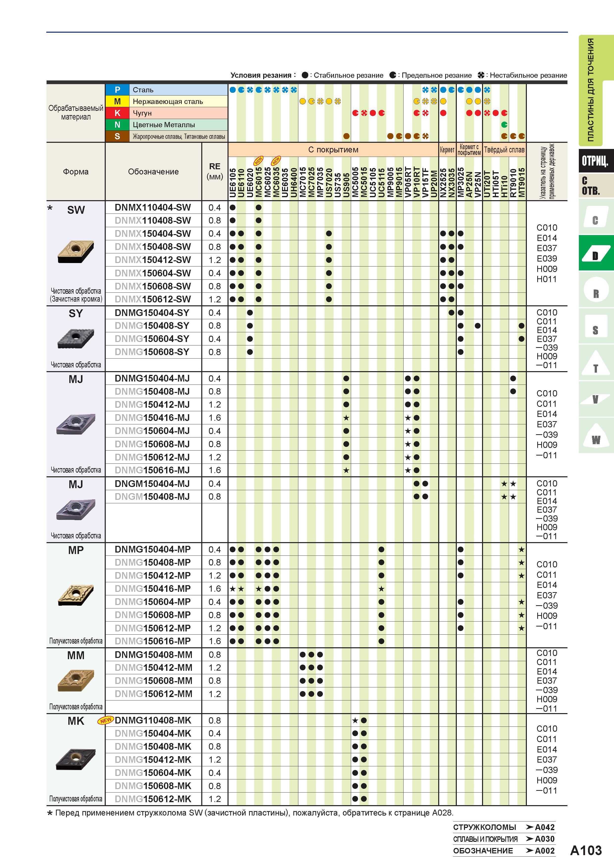
Task: Click the SW chipbreaker footnote about page A028
Action: coord(251,812)
